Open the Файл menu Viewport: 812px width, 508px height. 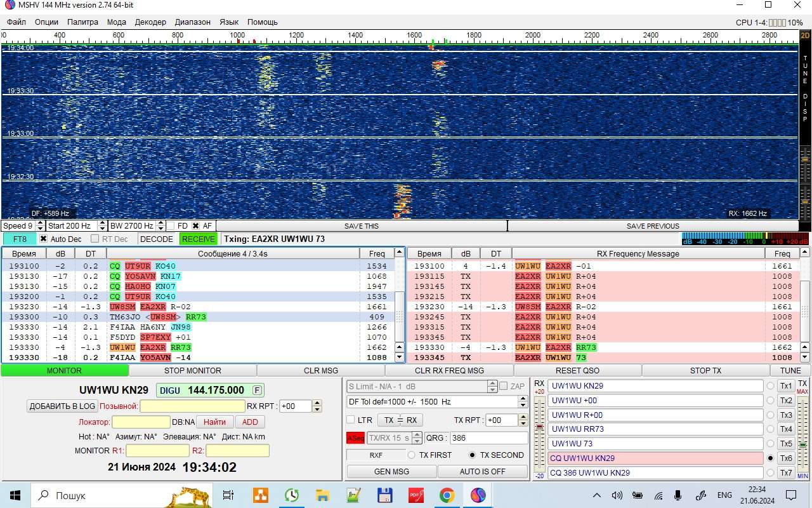(16, 22)
